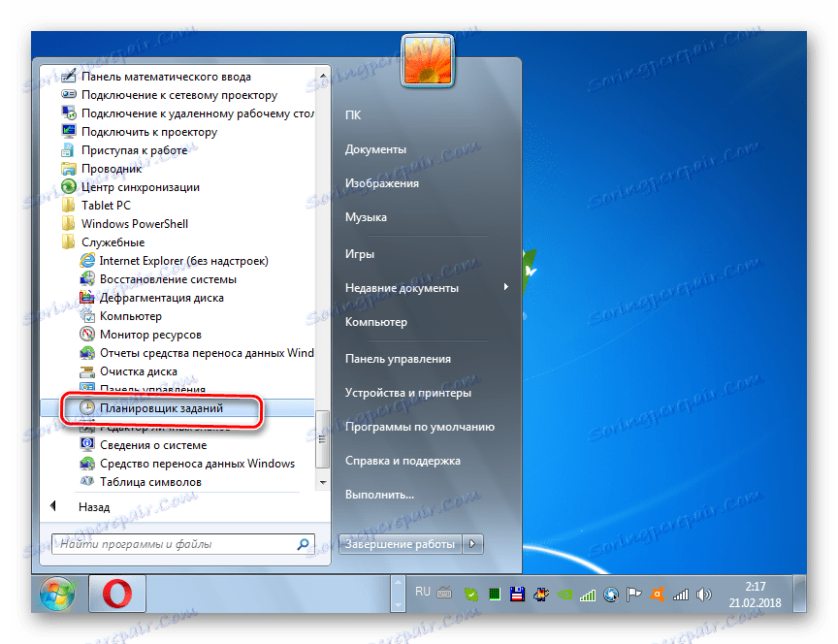Screen dimensions: 838x644
Task: Open Документы from the right pane
Action: tap(375, 149)
